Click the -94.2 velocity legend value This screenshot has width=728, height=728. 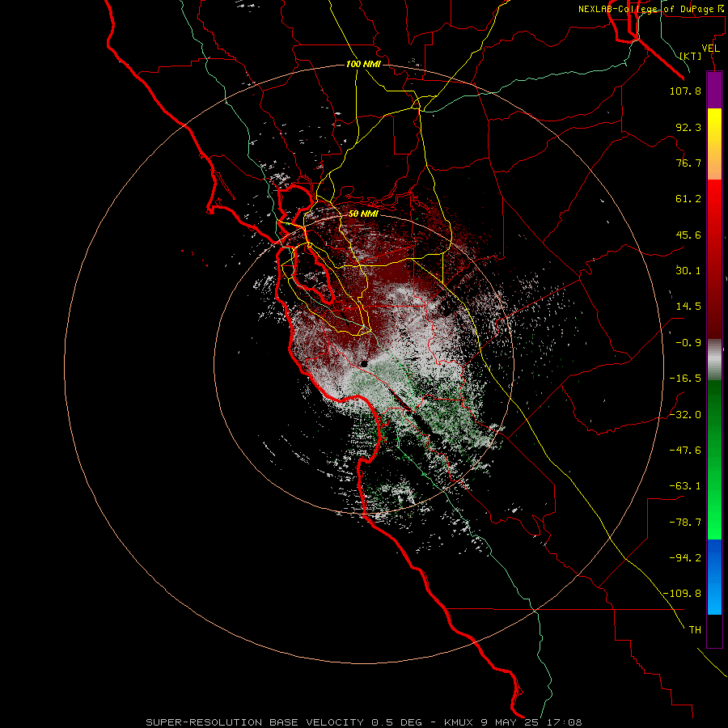click(685, 558)
